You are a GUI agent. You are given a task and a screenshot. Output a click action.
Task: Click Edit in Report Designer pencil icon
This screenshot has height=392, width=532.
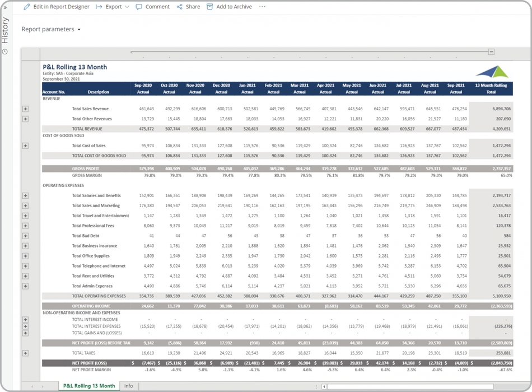[27, 7]
